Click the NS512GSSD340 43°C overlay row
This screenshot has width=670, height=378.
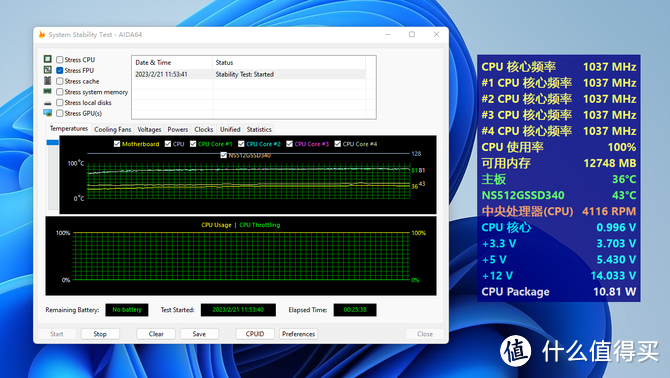pos(558,196)
